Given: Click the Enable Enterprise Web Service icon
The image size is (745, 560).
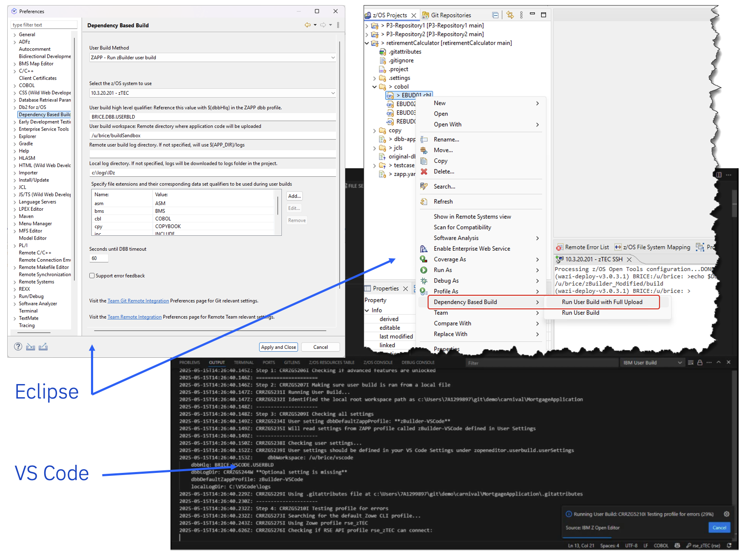Looking at the screenshot, I should [x=424, y=249].
